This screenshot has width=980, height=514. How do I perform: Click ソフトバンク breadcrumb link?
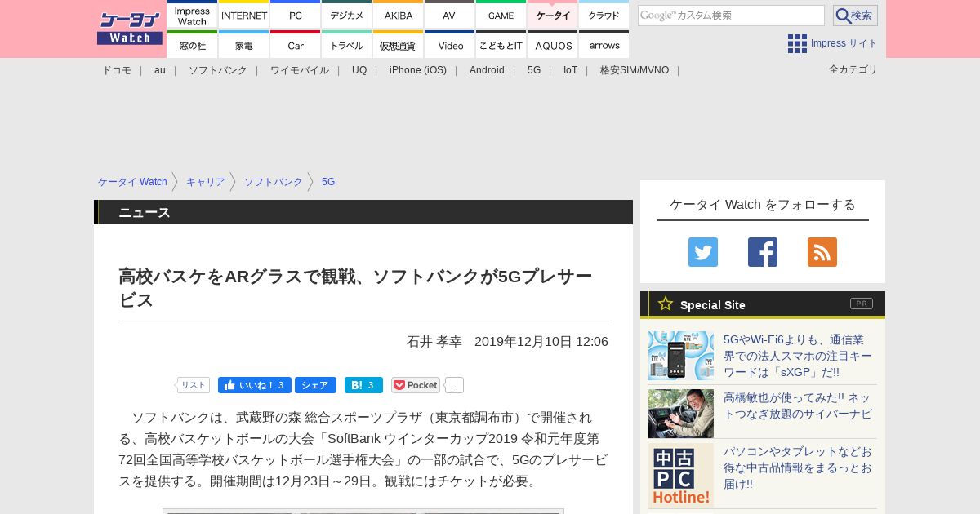[x=274, y=182]
